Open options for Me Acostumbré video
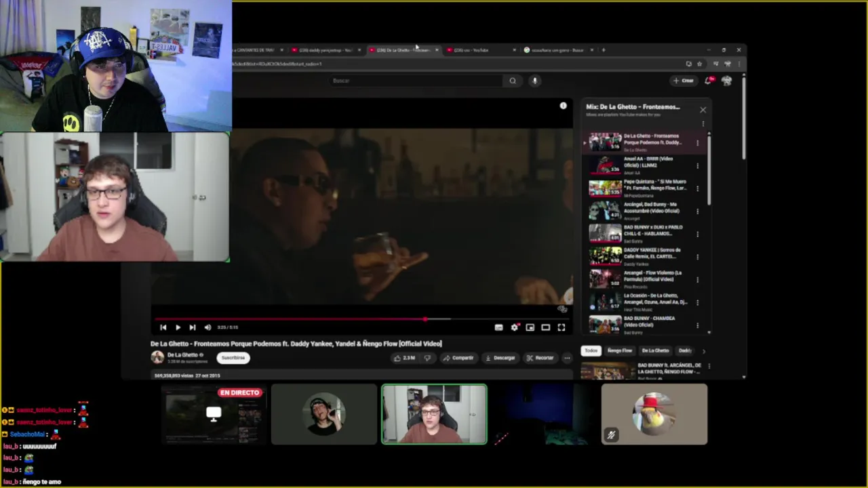Image resolution: width=868 pixels, height=488 pixels. click(697, 211)
